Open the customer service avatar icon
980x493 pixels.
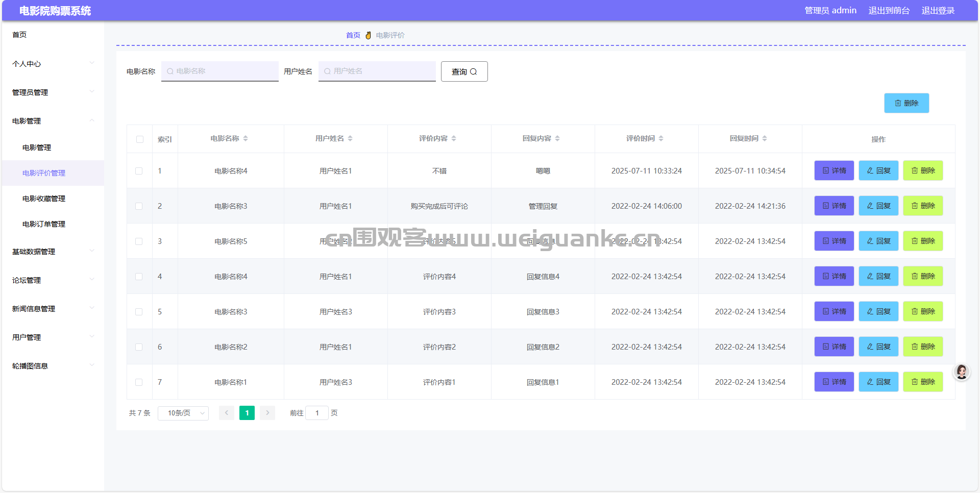962,372
